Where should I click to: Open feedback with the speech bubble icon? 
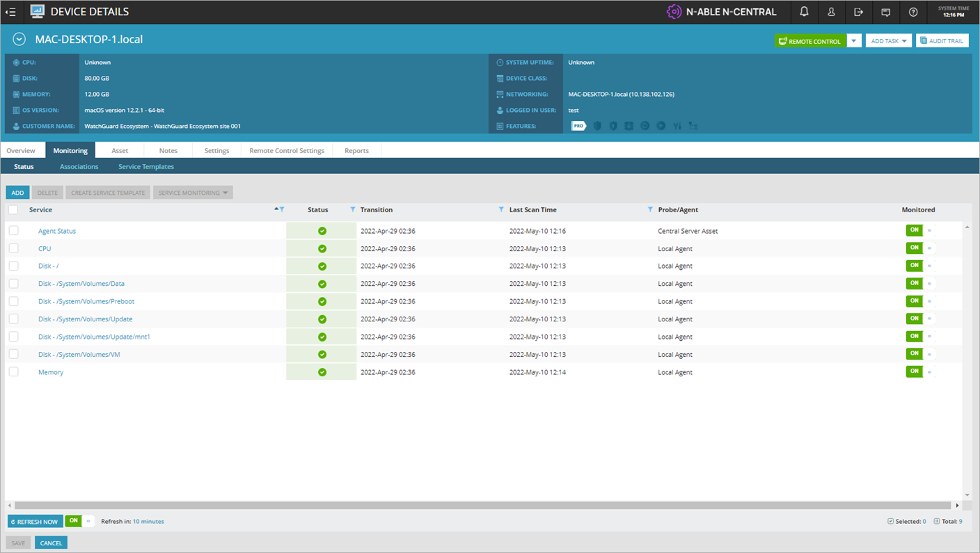[886, 12]
